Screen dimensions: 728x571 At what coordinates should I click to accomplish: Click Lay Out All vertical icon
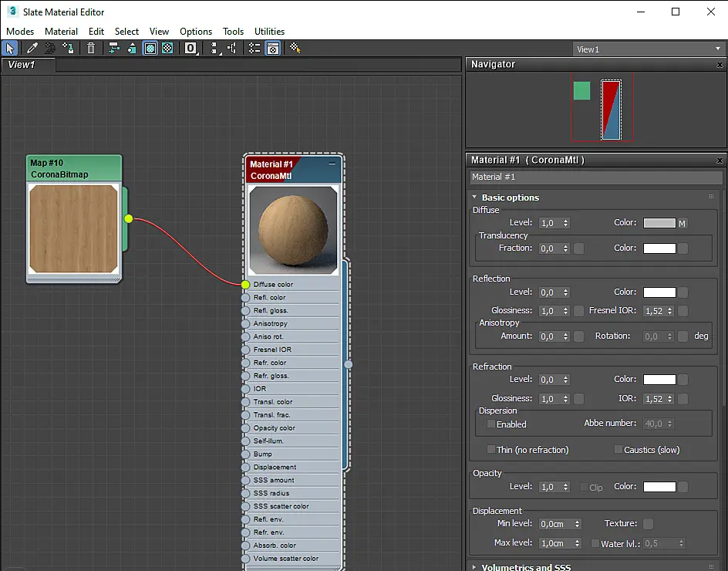[214, 48]
